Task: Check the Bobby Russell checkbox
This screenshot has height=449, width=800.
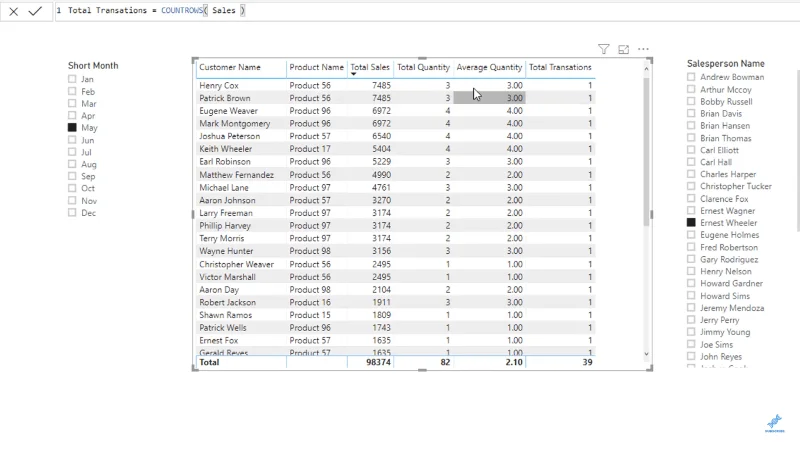Action: (691, 102)
